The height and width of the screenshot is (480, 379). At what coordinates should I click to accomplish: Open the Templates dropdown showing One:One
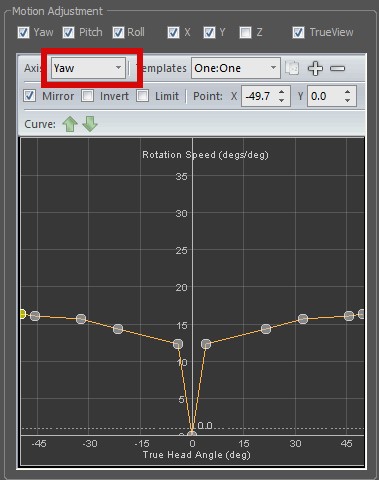(236, 68)
